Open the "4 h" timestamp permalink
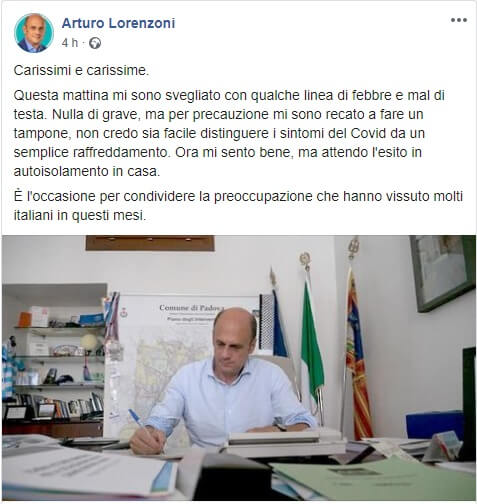This screenshot has height=504, width=477. pos(70,43)
